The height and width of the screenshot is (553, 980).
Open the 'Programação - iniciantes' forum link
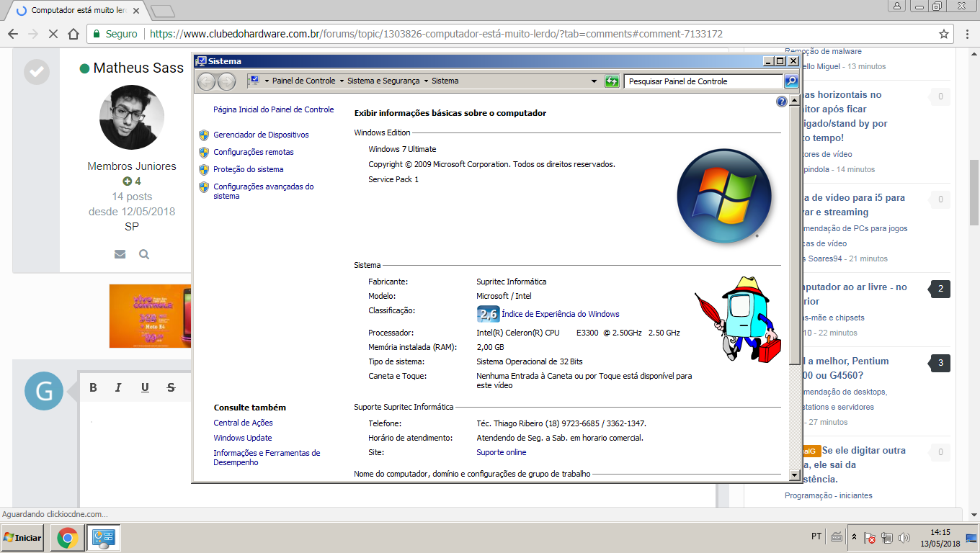[x=829, y=495]
